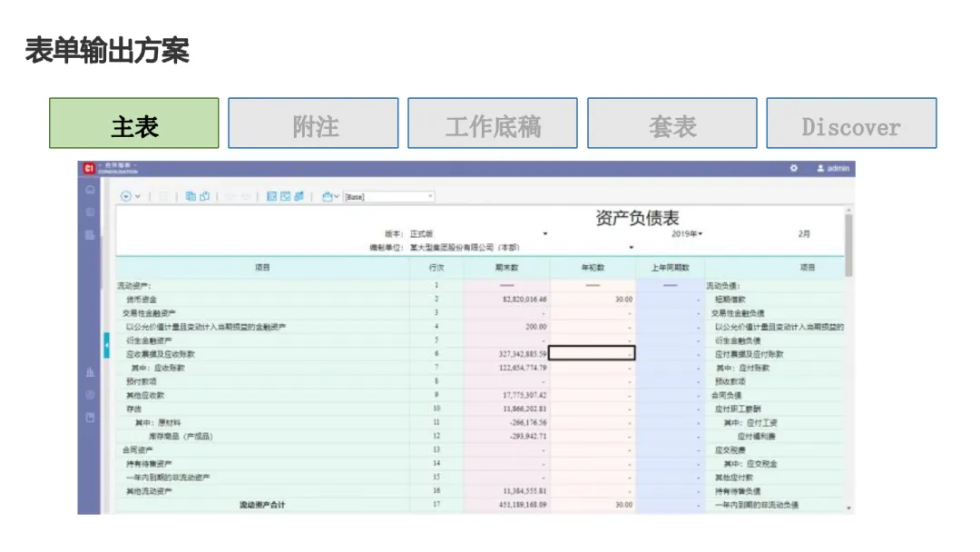Click the 衍生金融资产 row label
The width and height of the screenshot is (980, 552).
(x=149, y=340)
